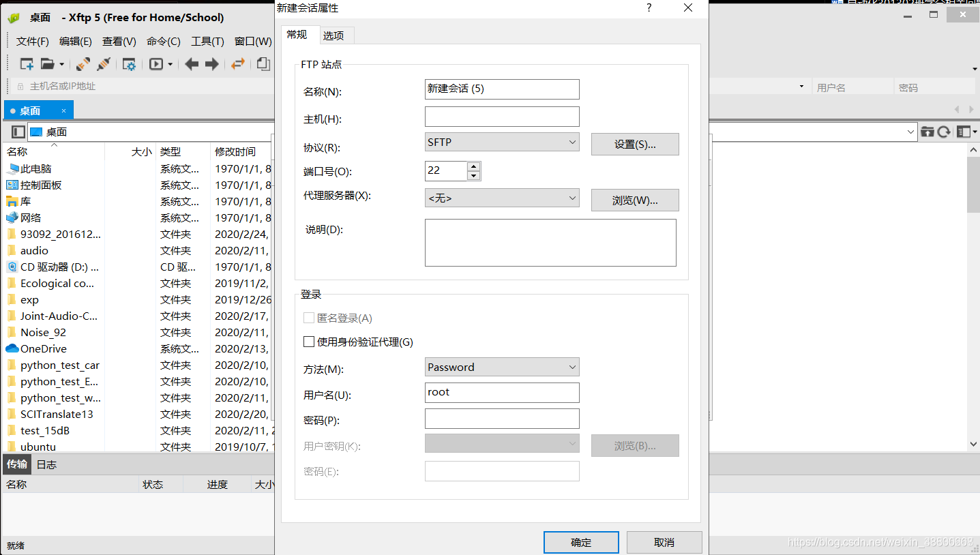Viewport: 980px width, 555px height.
Task: Enable 使用身份验证代理(G) checkbox
Action: coord(309,342)
